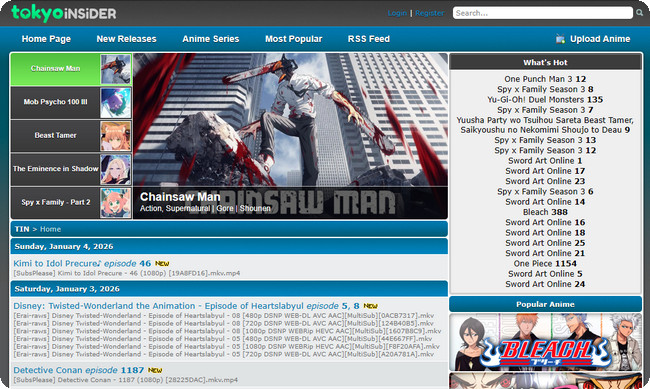Open Yu-Gi-Oh! Duel Monsters 135

tap(545, 100)
